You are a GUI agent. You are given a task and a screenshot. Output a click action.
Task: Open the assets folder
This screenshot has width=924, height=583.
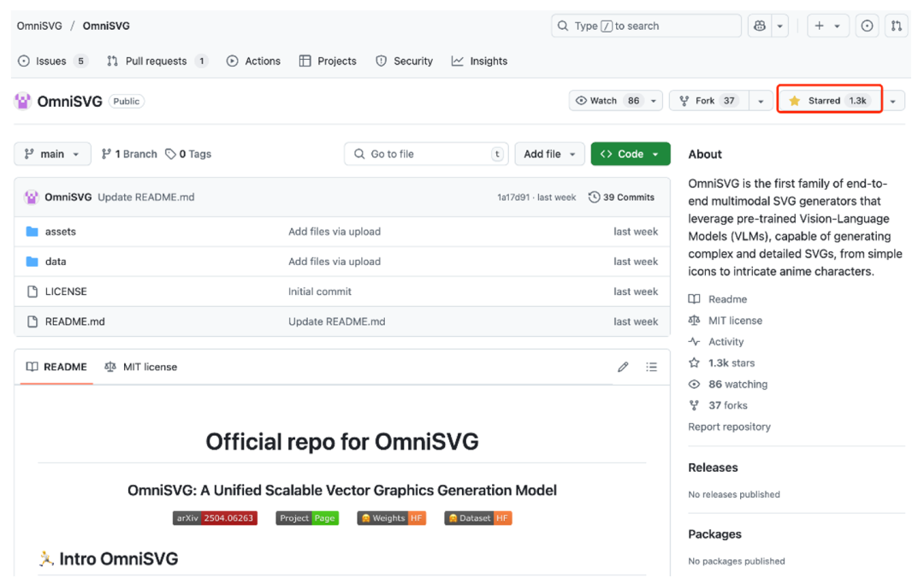coord(61,232)
